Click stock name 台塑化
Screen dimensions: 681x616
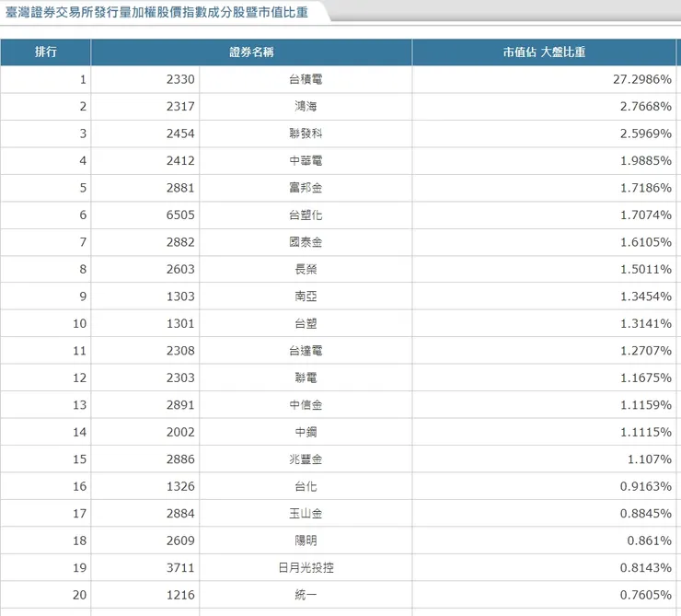pos(306,215)
